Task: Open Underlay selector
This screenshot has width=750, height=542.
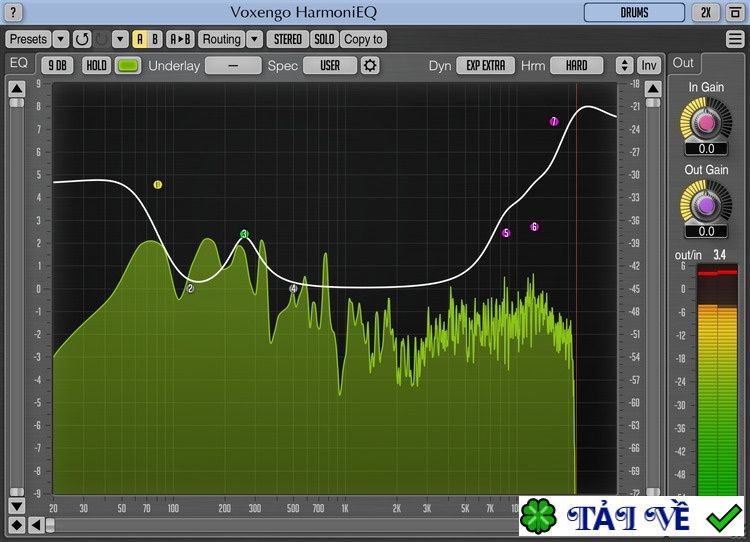Action: coord(233,65)
